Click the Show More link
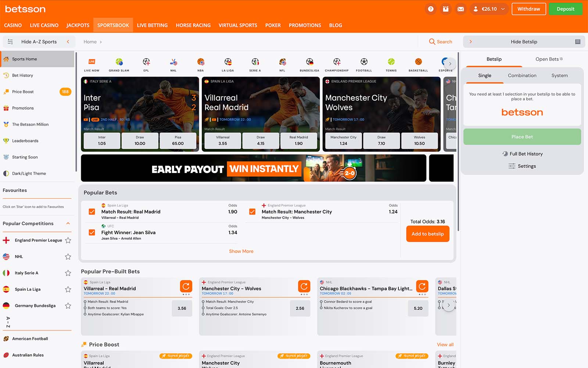 (x=241, y=251)
